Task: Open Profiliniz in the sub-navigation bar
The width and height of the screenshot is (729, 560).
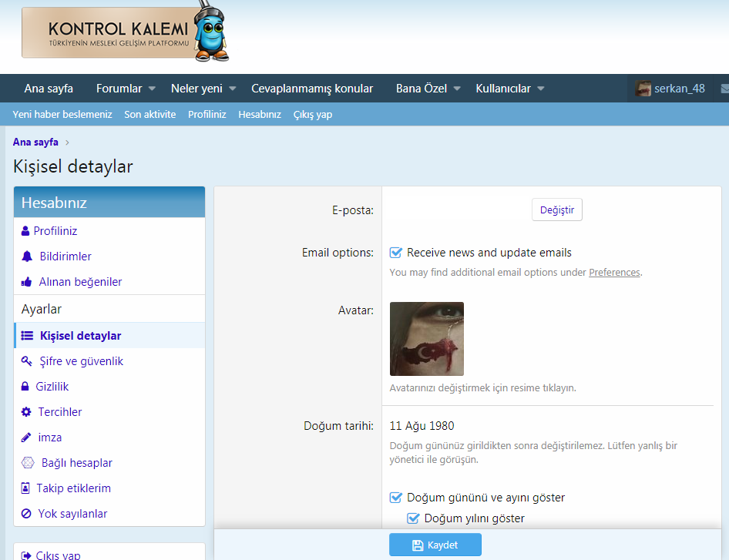Action: pos(207,114)
